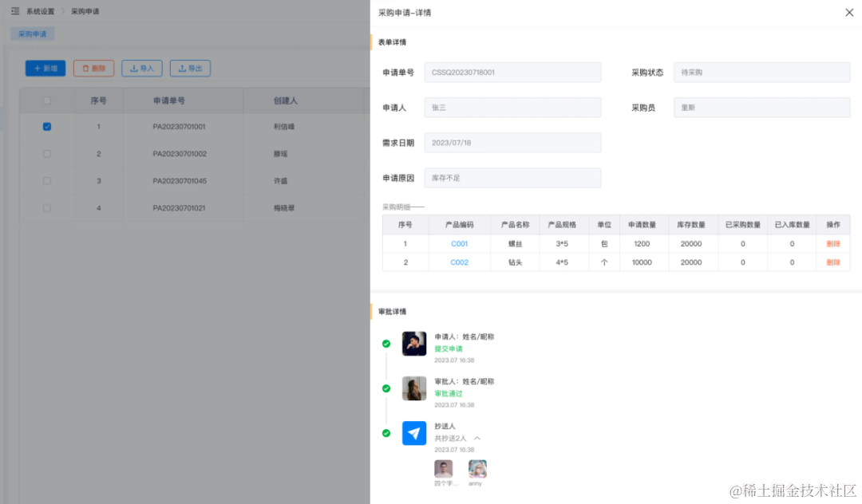Viewport: 862px width, 504px height.
Task: Click the green check for 提交申请 step
Action: coord(386,344)
